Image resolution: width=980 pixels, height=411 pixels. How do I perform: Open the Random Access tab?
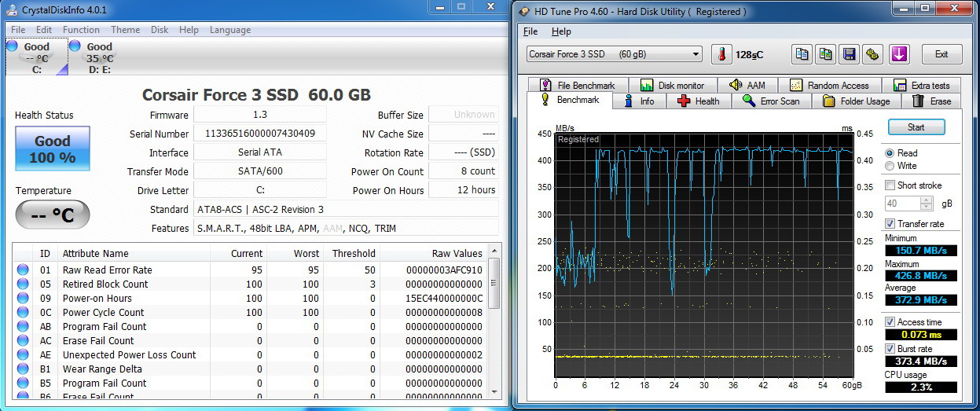(x=829, y=85)
